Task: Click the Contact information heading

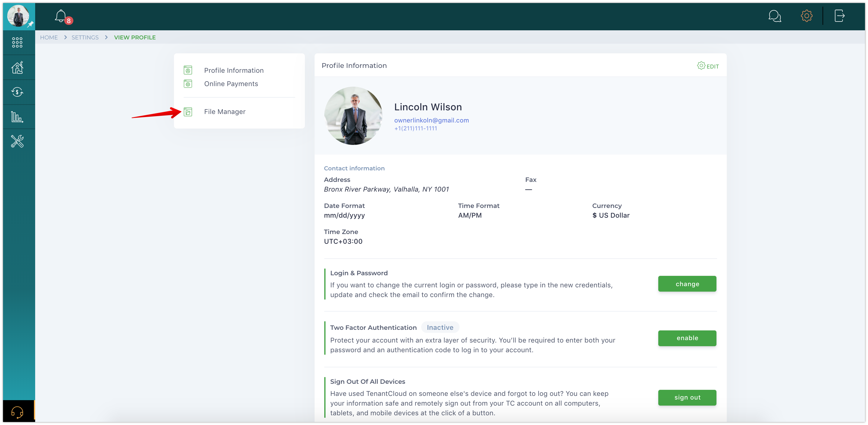Action: coord(354,168)
